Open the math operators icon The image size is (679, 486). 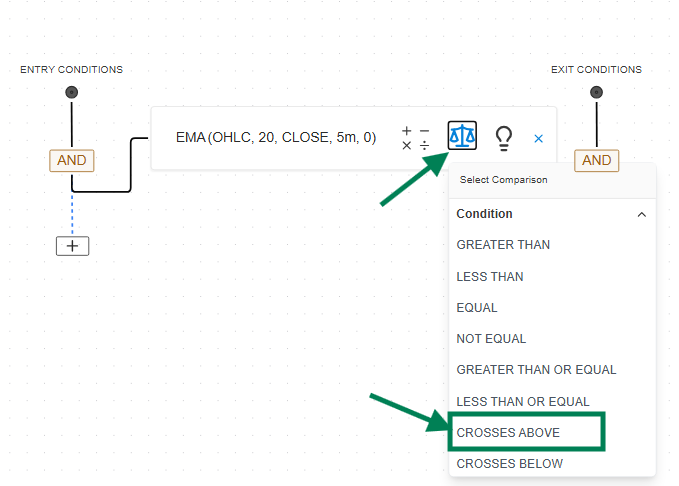[415, 138]
